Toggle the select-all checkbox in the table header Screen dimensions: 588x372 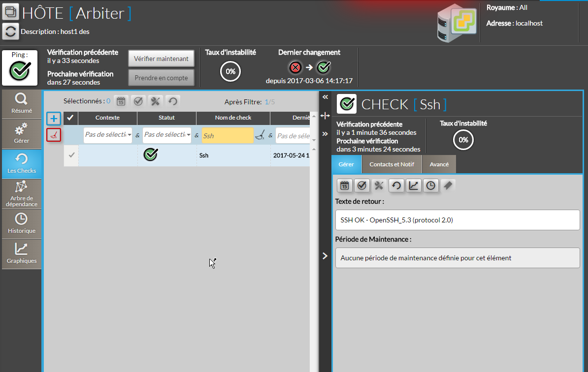[71, 118]
